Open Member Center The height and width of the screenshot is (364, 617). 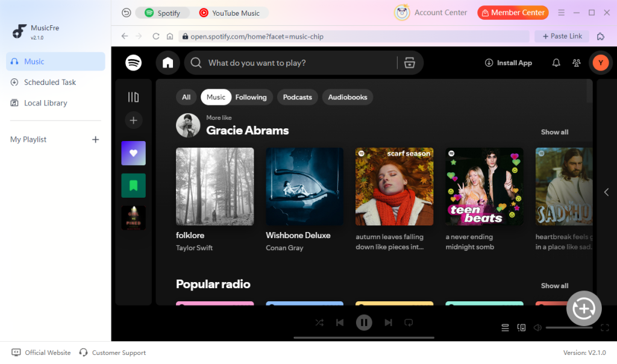(513, 13)
